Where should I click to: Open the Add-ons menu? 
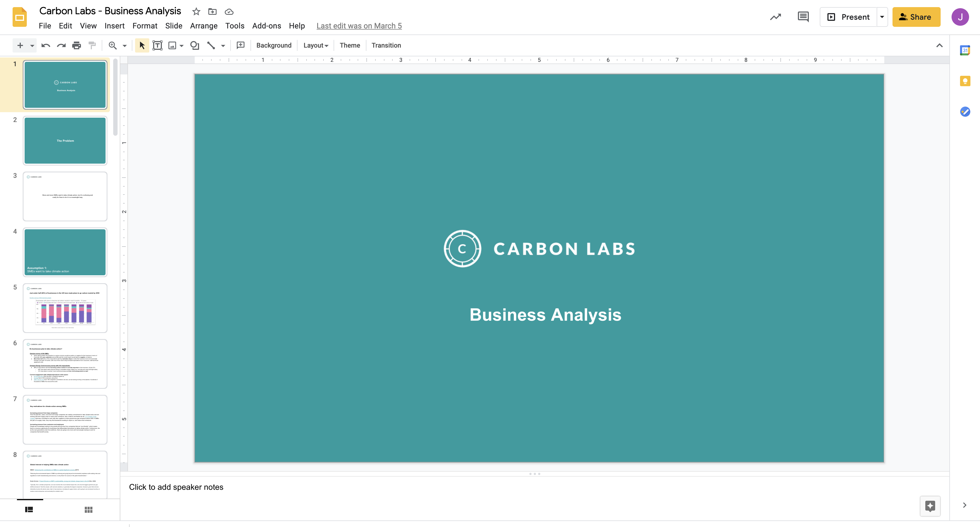pos(266,26)
